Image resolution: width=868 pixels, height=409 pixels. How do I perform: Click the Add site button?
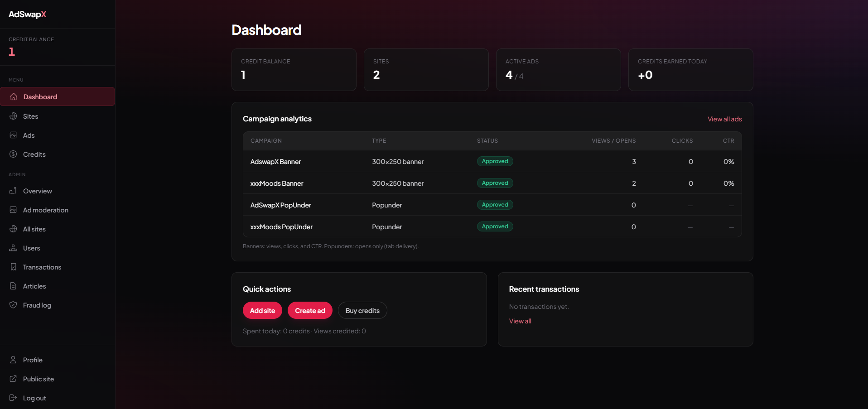(x=262, y=310)
